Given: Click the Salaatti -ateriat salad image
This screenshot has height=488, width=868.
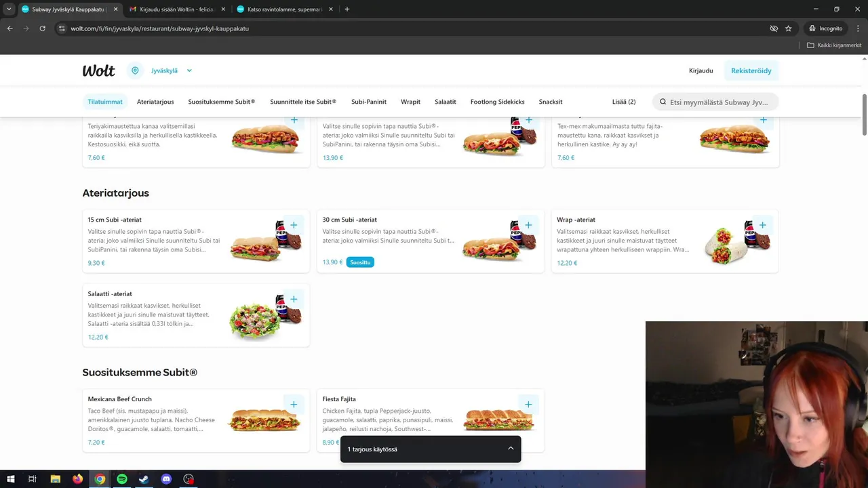Looking at the screenshot, I should [256, 321].
